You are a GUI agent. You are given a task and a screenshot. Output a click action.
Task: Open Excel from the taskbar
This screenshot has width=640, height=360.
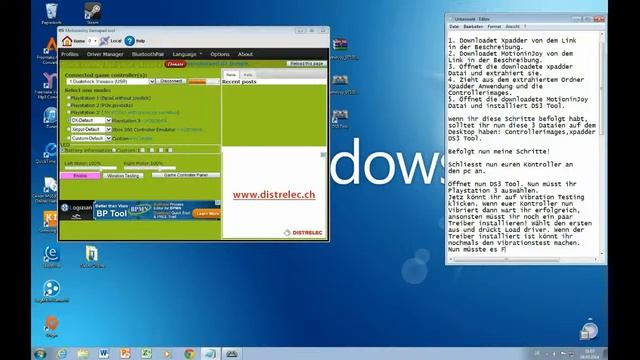coord(146,353)
